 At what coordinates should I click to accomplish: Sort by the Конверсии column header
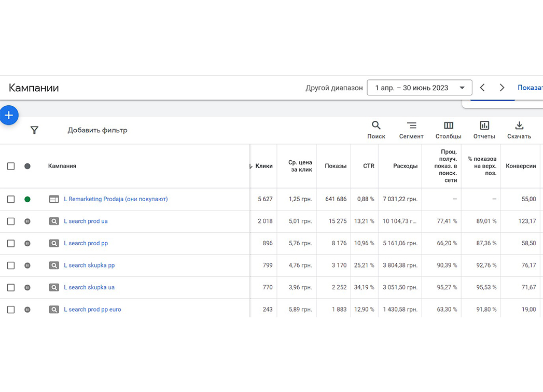pyautogui.click(x=521, y=166)
